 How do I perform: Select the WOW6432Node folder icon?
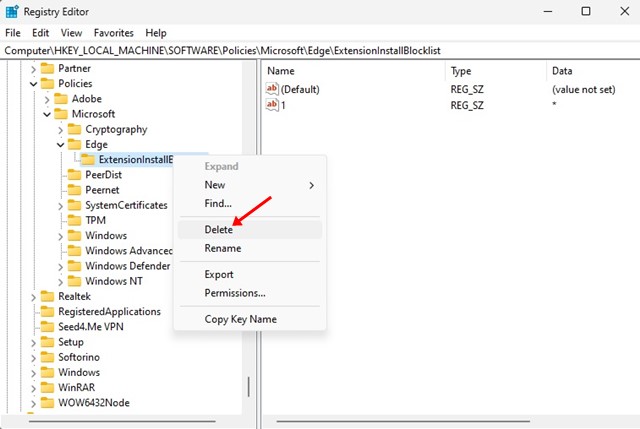click(x=47, y=403)
